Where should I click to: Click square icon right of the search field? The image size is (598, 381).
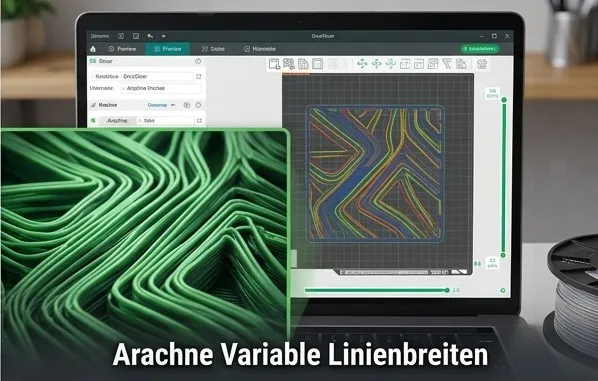click(199, 121)
